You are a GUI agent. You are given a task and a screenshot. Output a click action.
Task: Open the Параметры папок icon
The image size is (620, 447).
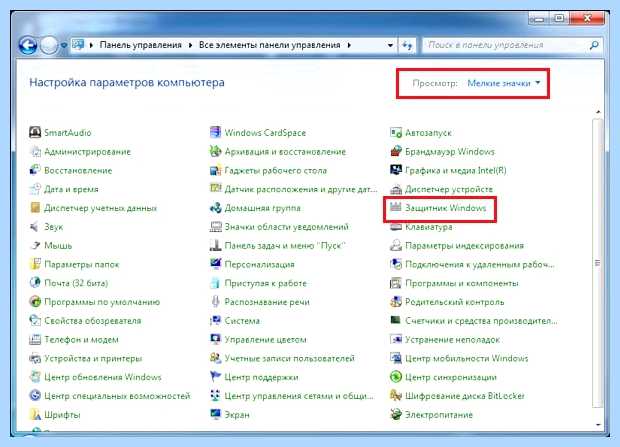point(35,264)
